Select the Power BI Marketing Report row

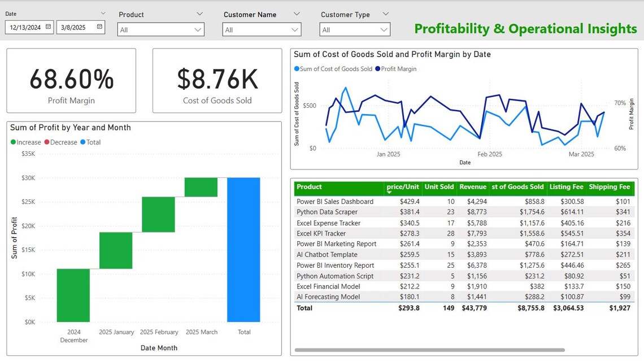click(464, 244)
